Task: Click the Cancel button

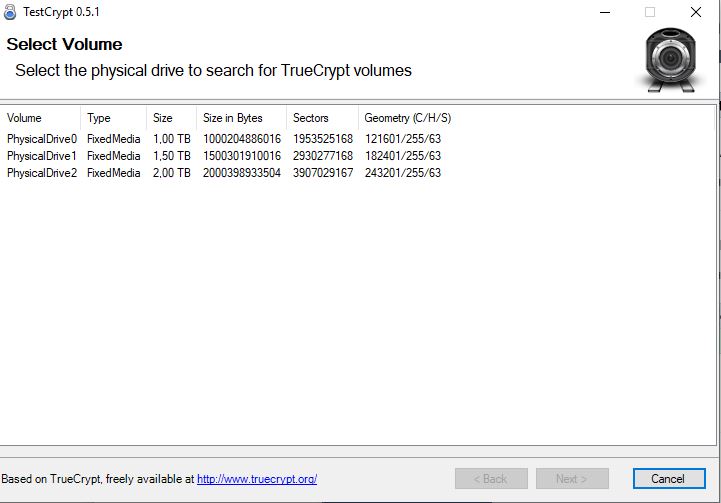Action: pos(669,479)
